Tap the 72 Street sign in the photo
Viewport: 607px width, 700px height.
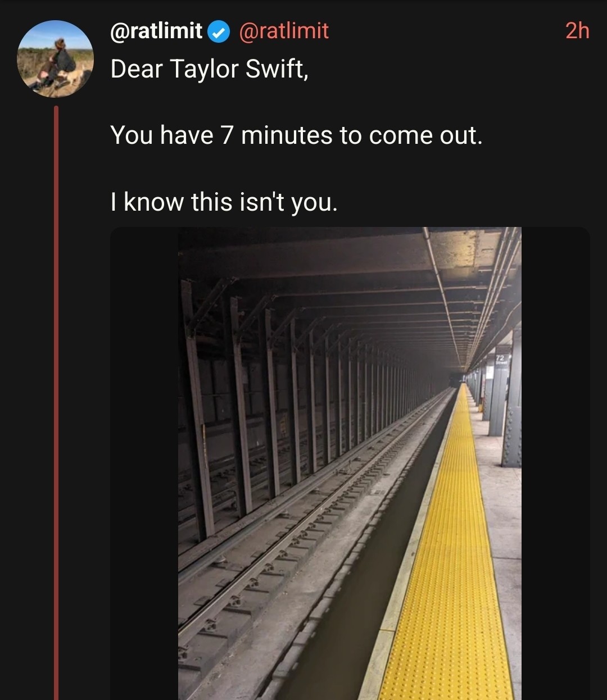(x=501, y=360)
